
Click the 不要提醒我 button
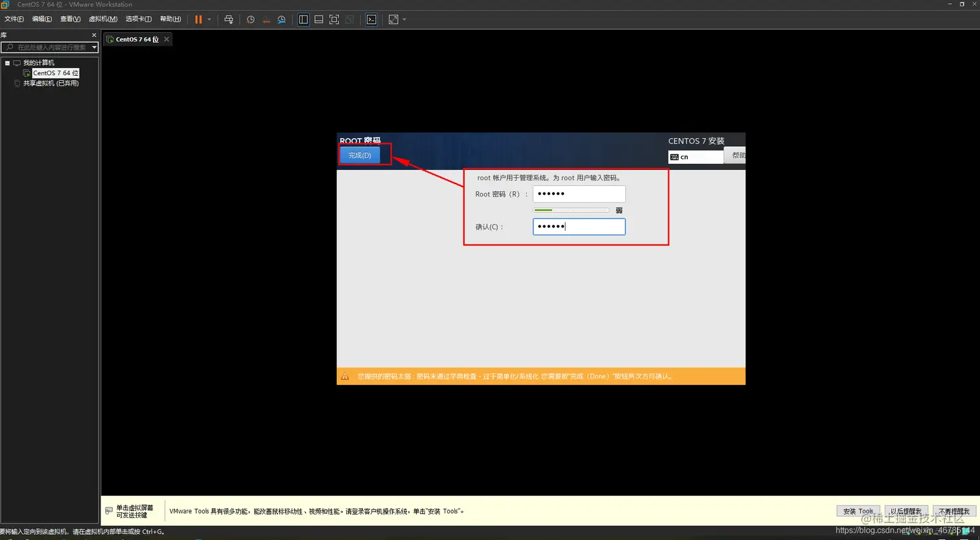[954, 511]
